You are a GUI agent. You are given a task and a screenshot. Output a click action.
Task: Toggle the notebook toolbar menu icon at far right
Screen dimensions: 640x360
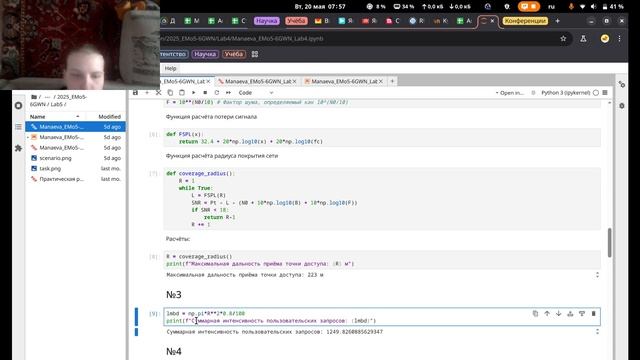[x=605, y=93]
